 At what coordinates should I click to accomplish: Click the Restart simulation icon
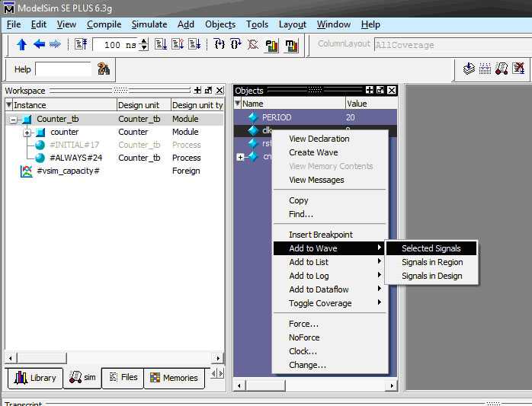tap(81, 44)
